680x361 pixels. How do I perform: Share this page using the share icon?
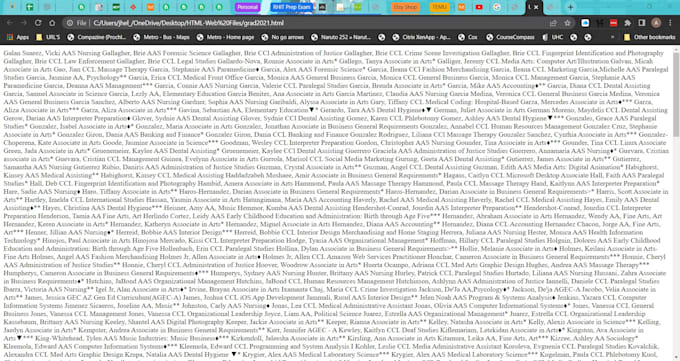pos(553,23)
